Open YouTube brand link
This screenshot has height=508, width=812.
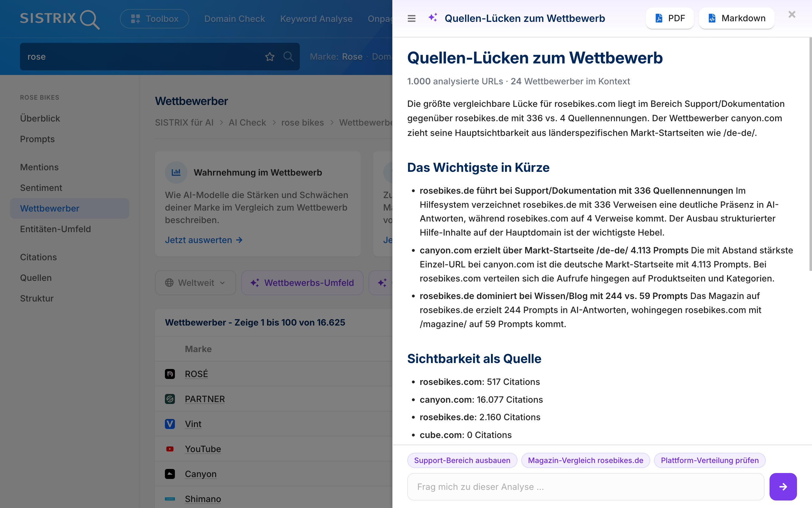(203, 449)
